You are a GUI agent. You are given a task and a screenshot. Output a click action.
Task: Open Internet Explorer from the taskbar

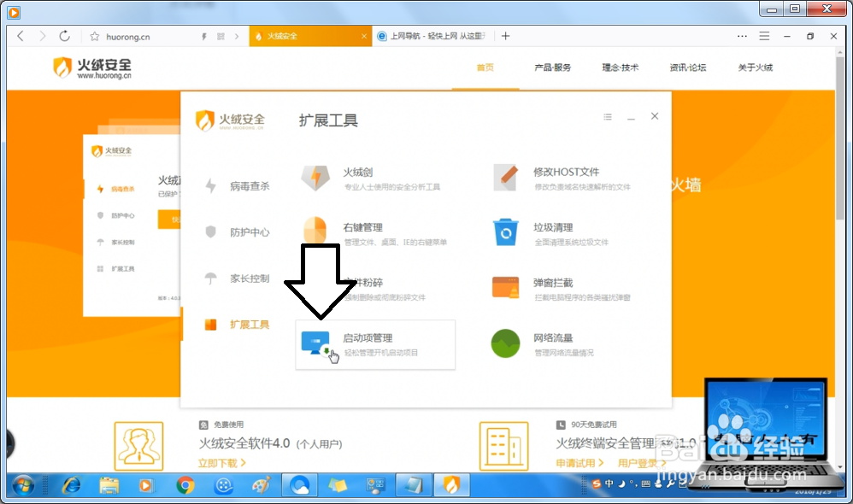click(71, 484)
